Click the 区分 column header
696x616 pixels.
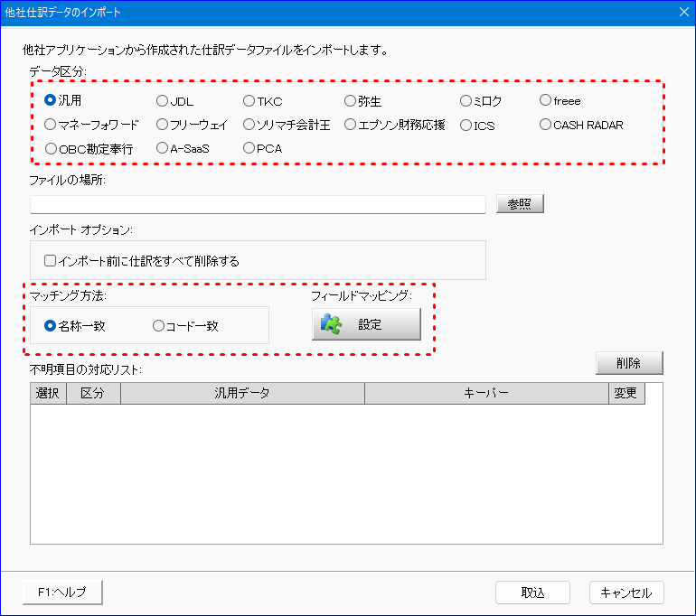tap(93, 394)
